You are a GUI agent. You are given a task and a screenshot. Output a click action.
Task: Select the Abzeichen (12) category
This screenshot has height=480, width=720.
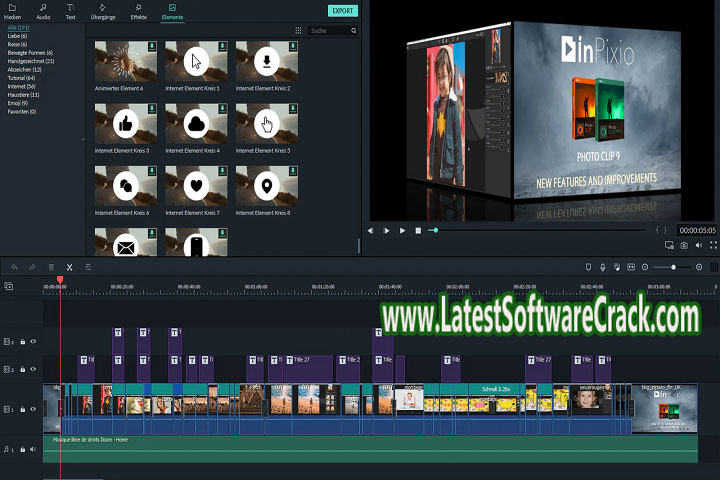pos(24,69)
